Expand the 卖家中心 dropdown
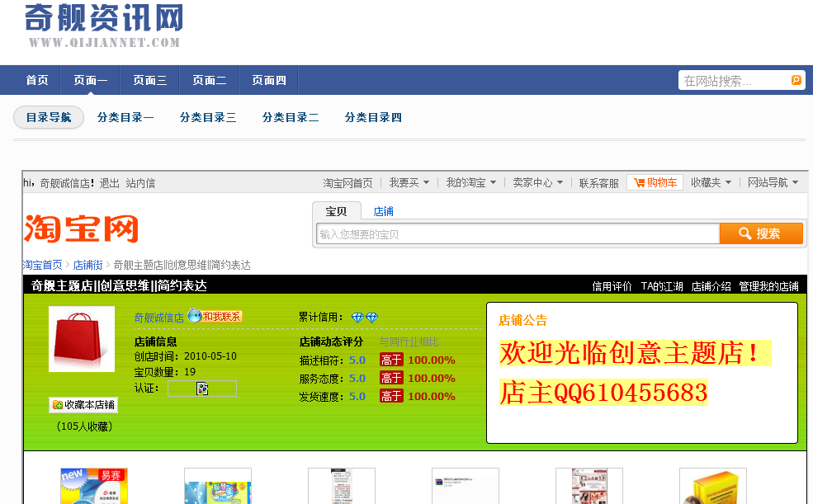 coord(537,183)
